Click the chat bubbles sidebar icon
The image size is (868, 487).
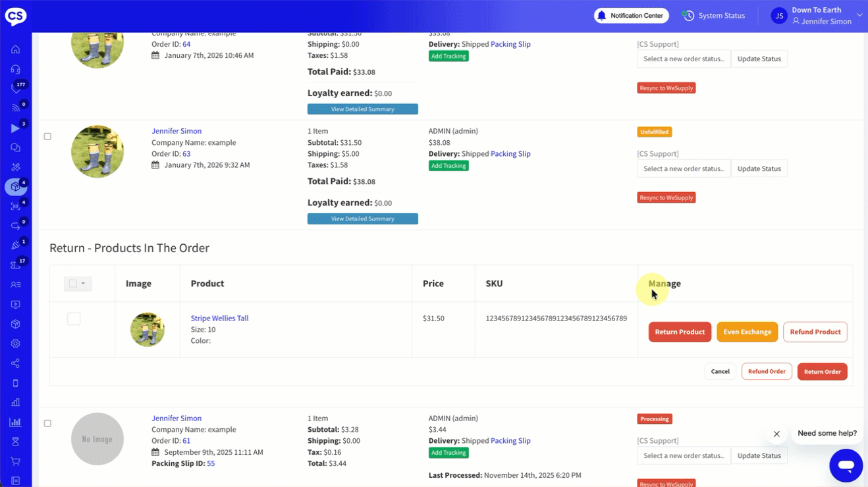[15, 147]
